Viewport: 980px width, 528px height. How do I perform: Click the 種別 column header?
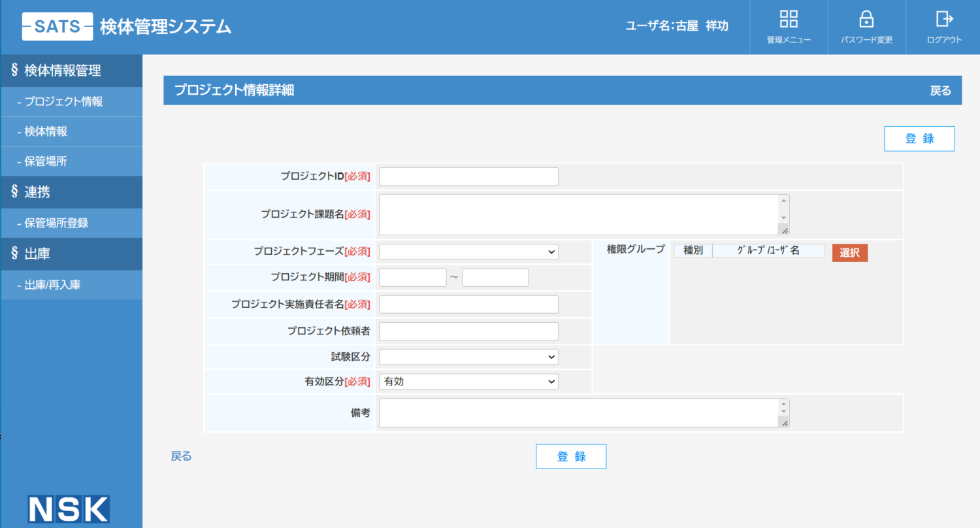pyautogui.click(x=693, y=250)
